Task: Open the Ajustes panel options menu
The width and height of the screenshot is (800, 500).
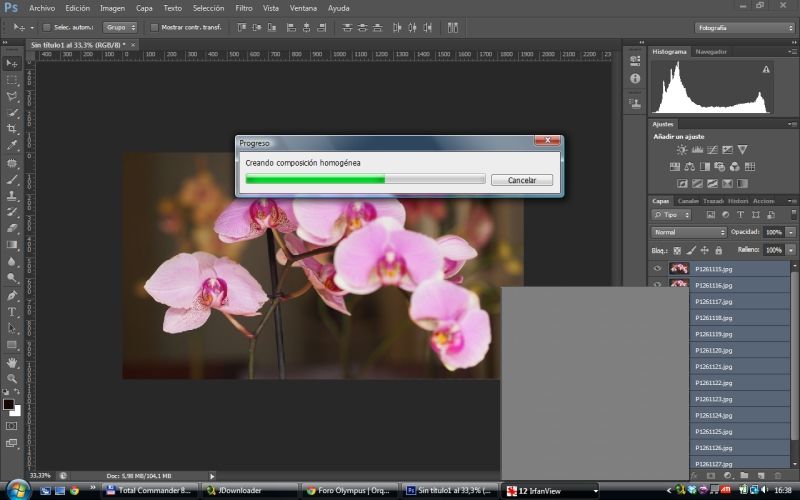Action: tap(792, 124)
